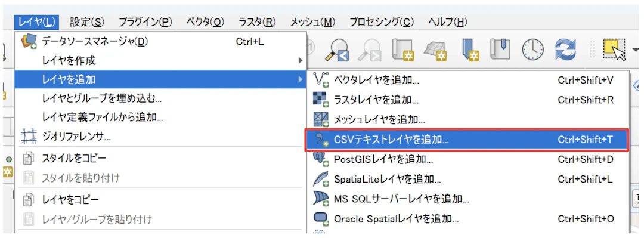Choose レイヤをコピー menu entry

[160, 200]
